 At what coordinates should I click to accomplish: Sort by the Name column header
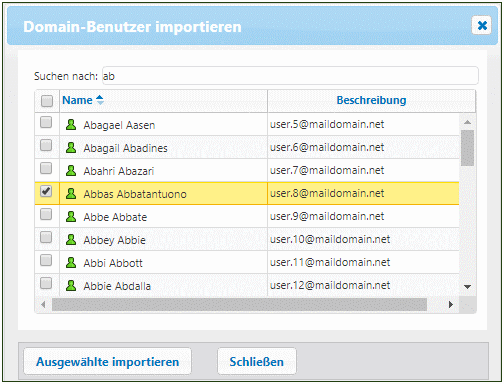click(x=77, y=100)
